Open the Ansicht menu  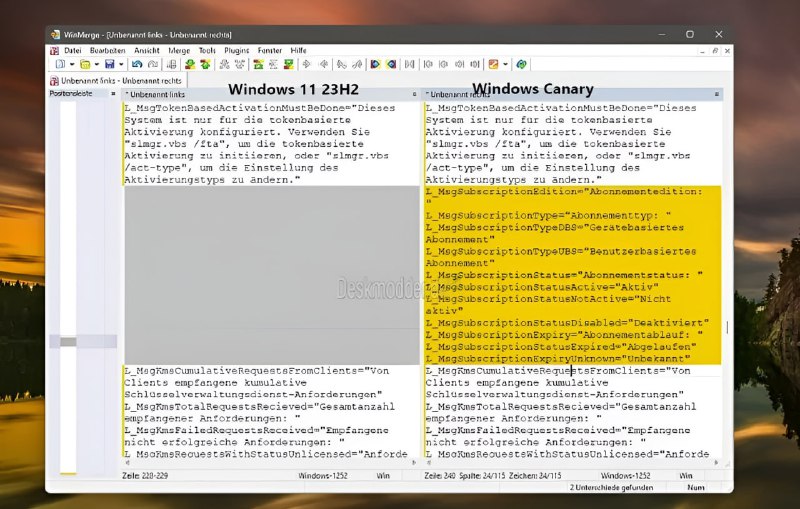146,50
